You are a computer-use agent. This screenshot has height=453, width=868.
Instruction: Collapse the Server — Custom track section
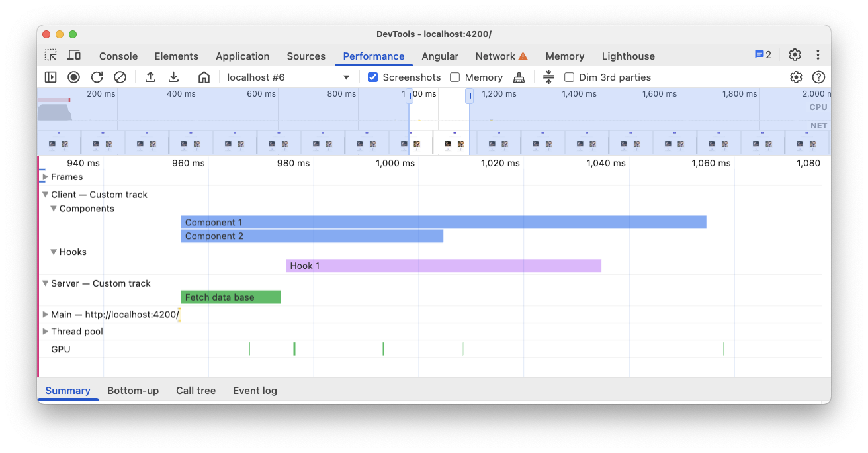(x=45, y=283)
